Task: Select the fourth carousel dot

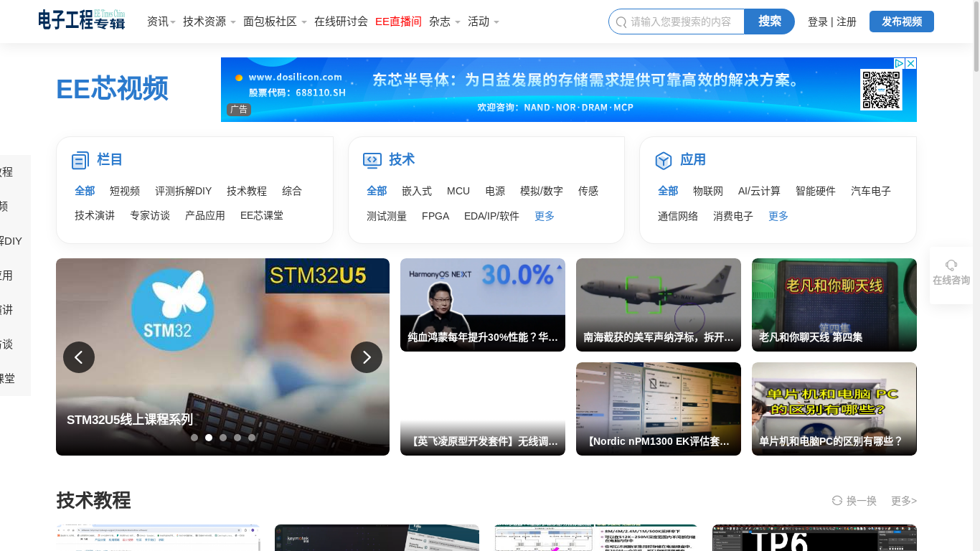Action: (x=237, y=438)
